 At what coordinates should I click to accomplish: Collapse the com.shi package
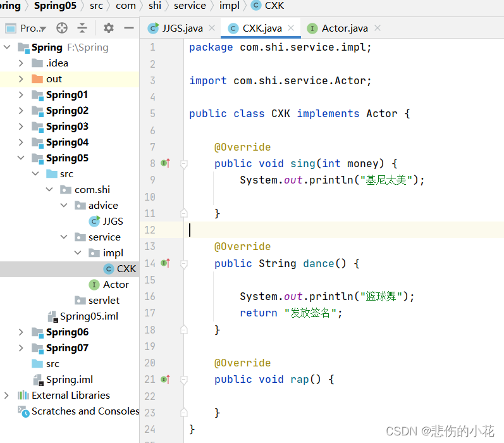(49, 189)
